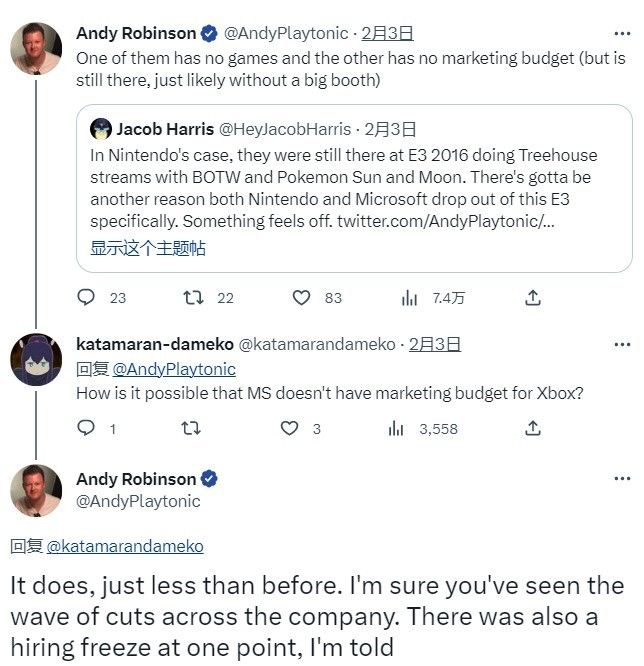Share katamaran-dameko's tweet

tap(533, 428)
